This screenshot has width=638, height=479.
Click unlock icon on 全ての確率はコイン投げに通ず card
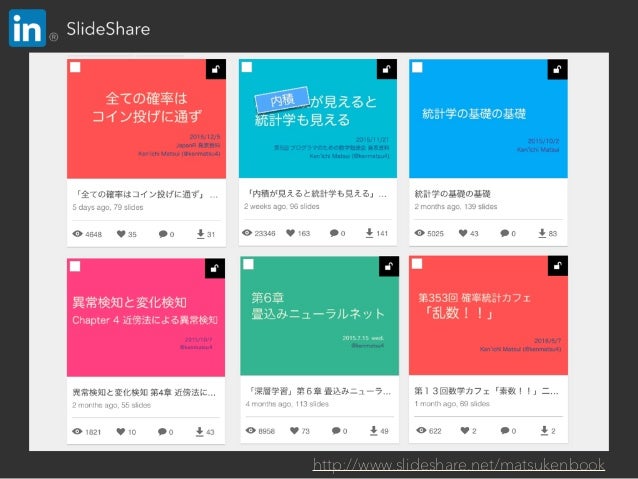point(216,69)
